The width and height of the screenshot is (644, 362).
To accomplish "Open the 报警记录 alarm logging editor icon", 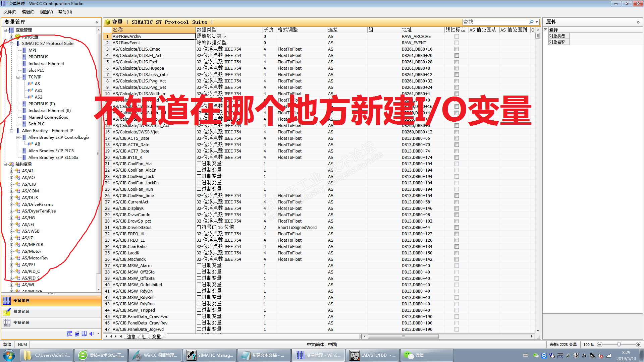I will pos(7,312).
